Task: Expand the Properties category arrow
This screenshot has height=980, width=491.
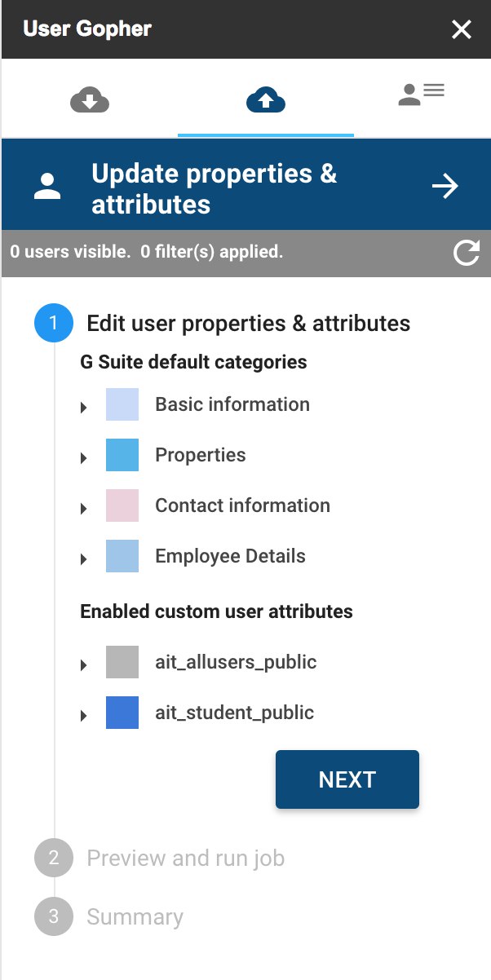Action: 84,457
